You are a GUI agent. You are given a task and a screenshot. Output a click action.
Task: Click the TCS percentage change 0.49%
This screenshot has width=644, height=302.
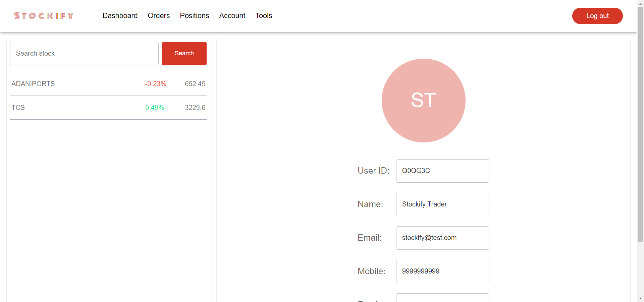154,107
